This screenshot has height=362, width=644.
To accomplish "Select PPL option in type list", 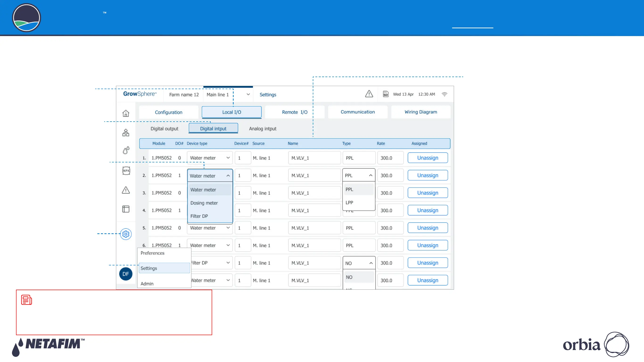I will [359, 189].
